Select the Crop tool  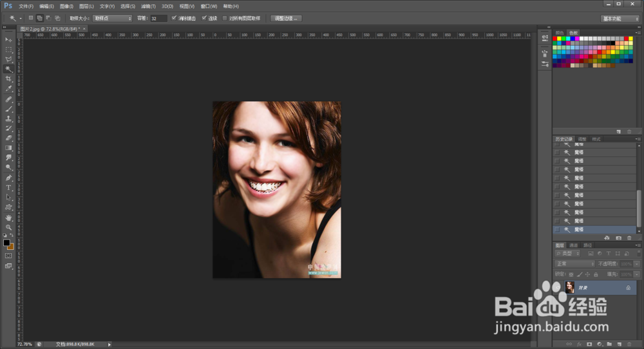[x=8, y=79]
